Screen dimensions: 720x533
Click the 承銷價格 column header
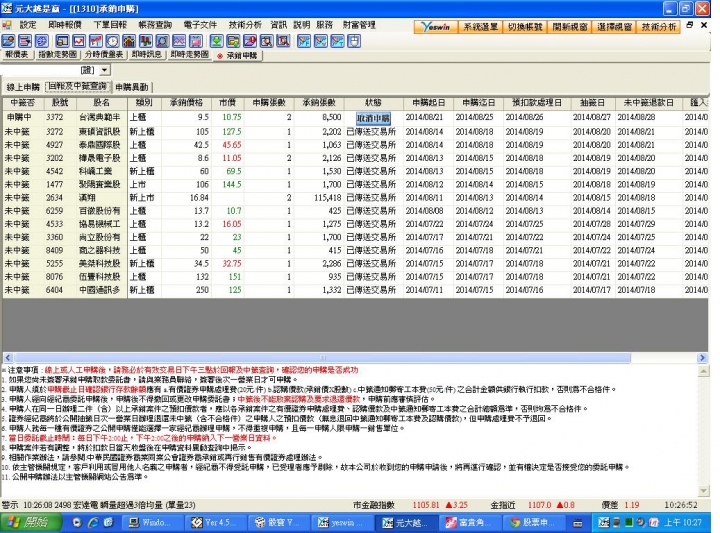(x=186, y=103)
